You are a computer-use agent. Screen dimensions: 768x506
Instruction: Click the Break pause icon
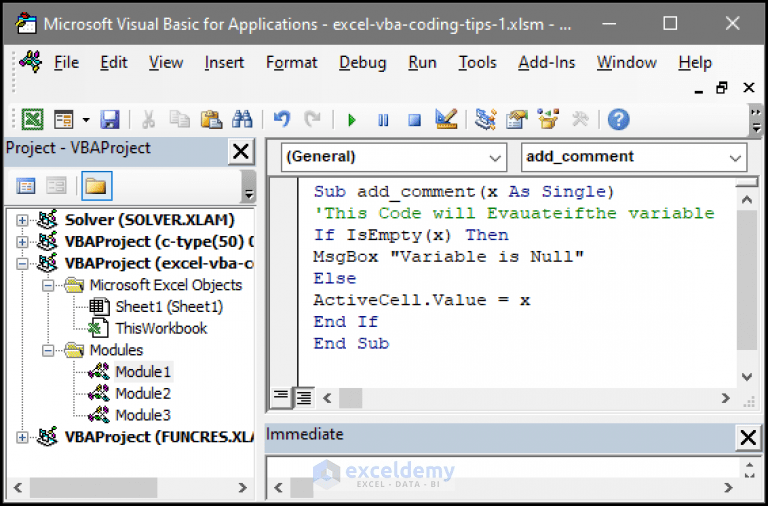pyautogui.click(x=383, y=120)
